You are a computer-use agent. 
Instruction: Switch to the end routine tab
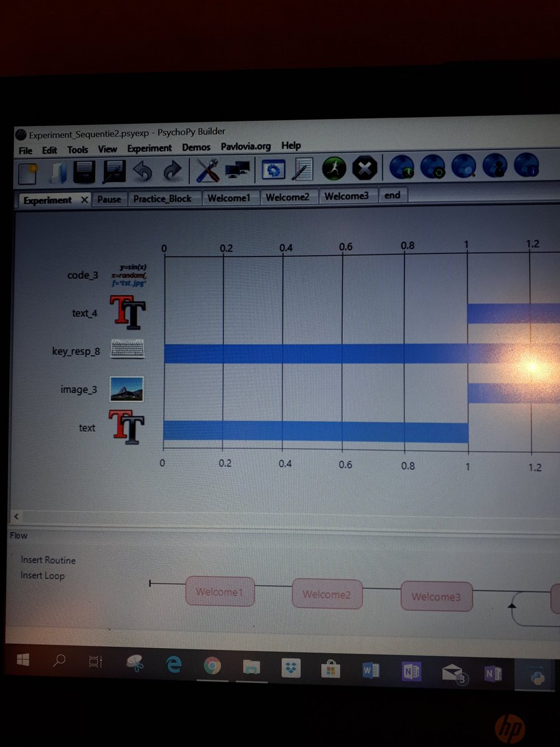(x=393, y=195)
